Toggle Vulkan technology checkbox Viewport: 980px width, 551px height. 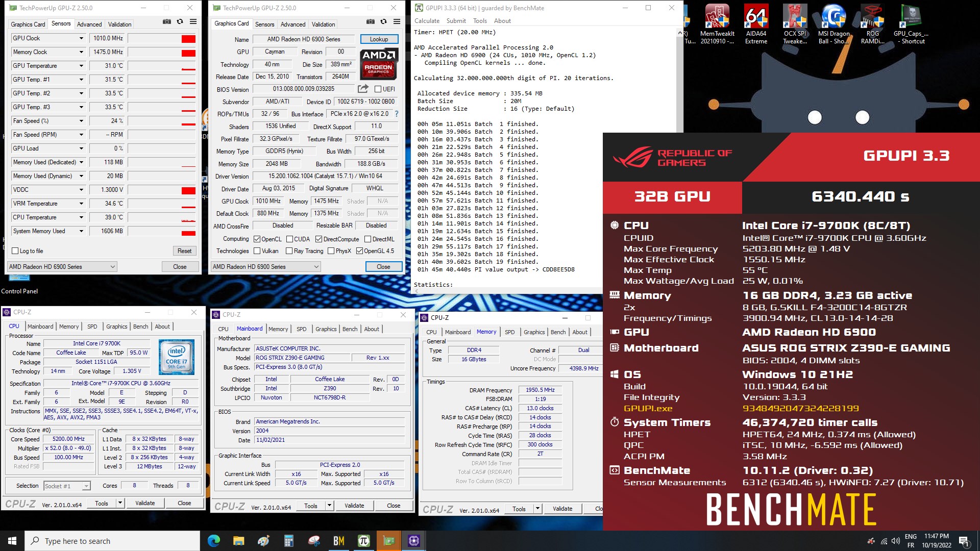pyautogui.click(x=257, y=251)
